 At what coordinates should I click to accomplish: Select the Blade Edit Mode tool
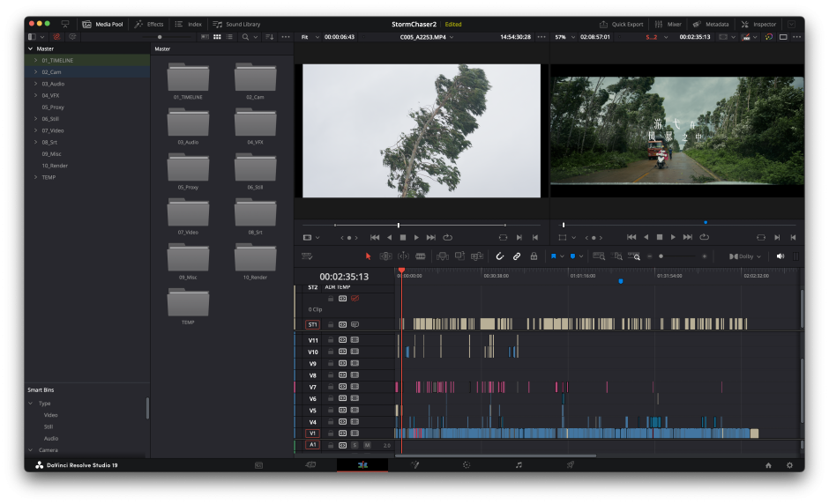tap(421, 256)
